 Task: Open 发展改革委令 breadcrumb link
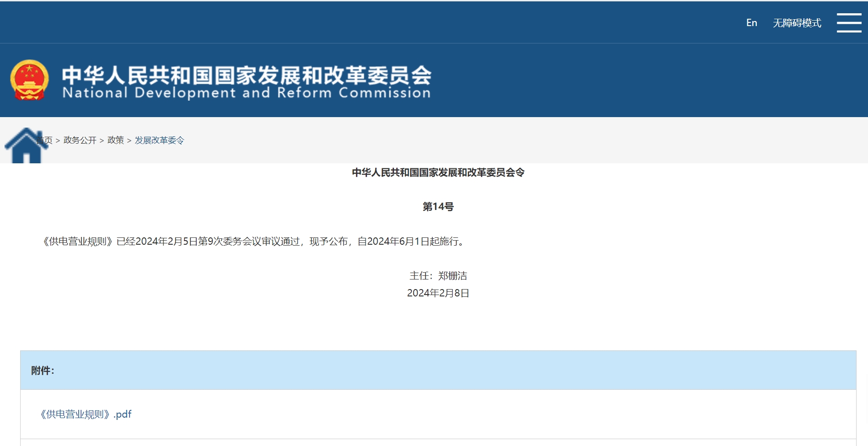(159, 140)
